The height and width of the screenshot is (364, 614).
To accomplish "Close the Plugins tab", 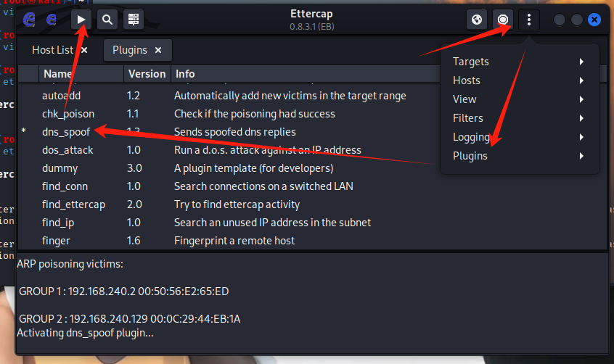I will click(x=157, y=50).
